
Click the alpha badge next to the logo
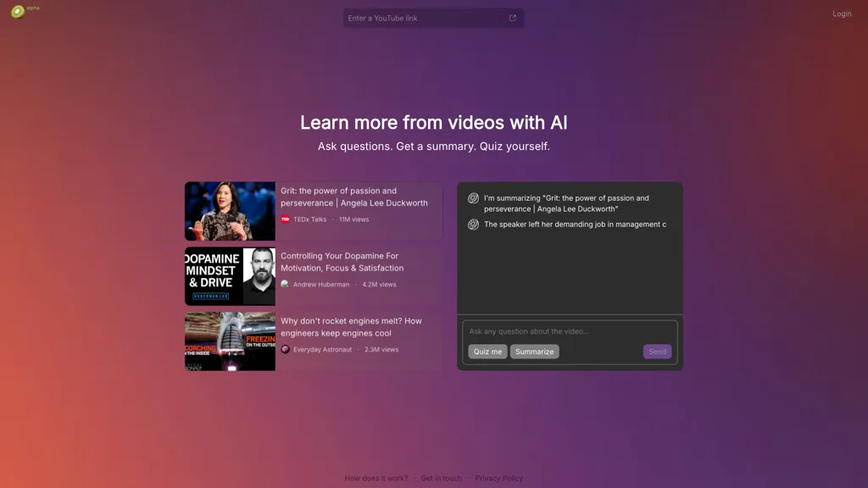pyautogui.click(x=31, y=8)
